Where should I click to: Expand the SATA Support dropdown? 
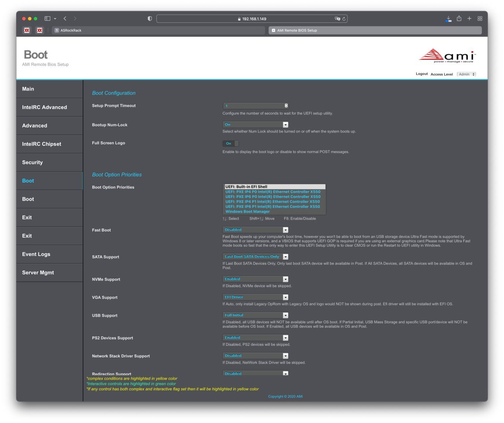pos(256,257)
